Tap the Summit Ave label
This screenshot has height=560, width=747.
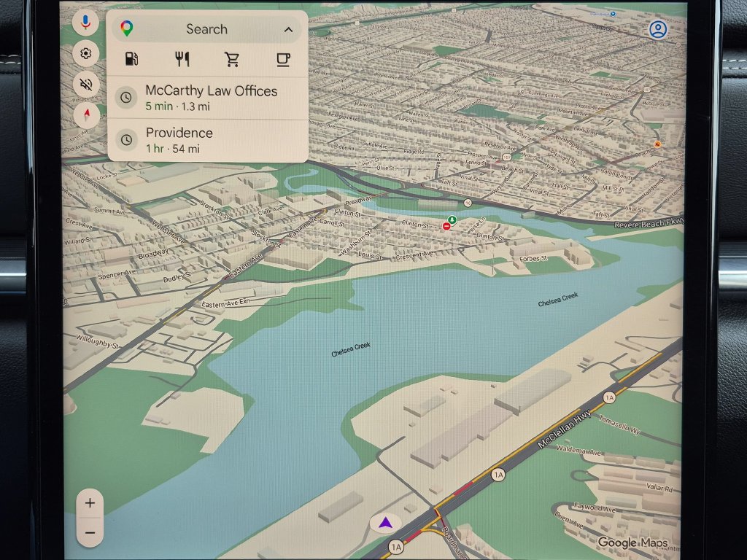110,210
